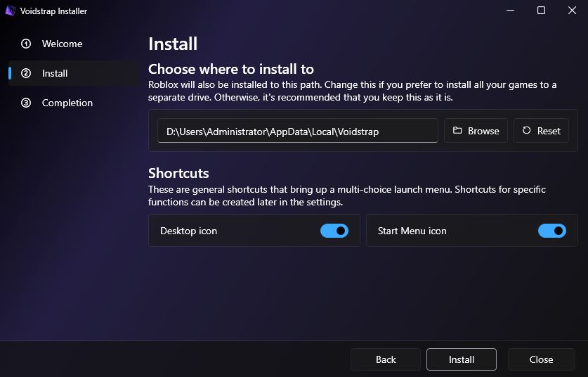The image size is (588, 377).
Task: Minimize the Voidstrap Installer window
Action: [511, 11]
